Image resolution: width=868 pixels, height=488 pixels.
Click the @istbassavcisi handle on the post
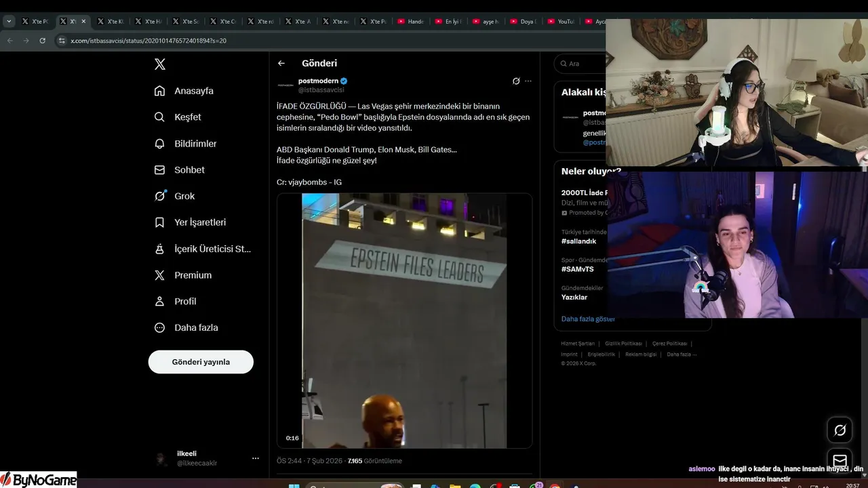point(321,89)
